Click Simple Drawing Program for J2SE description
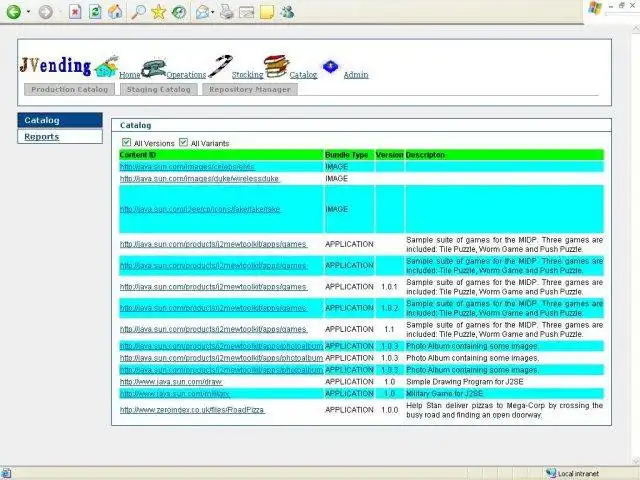Image resolution: width=640 pixels, height=480 pixels. click(x=465, y=382)
